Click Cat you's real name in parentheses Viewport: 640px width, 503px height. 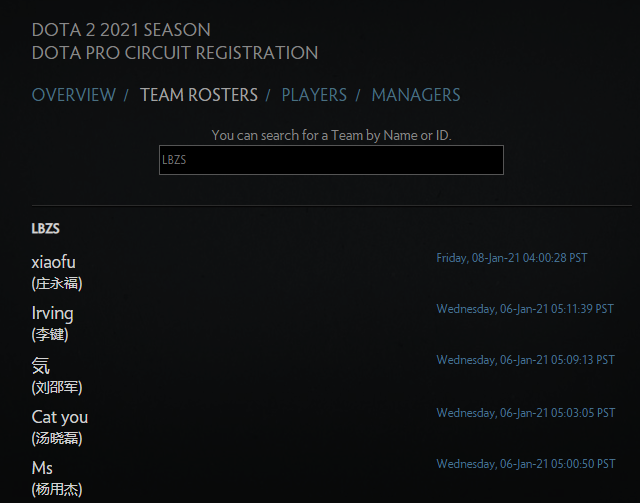coord(57,438)
